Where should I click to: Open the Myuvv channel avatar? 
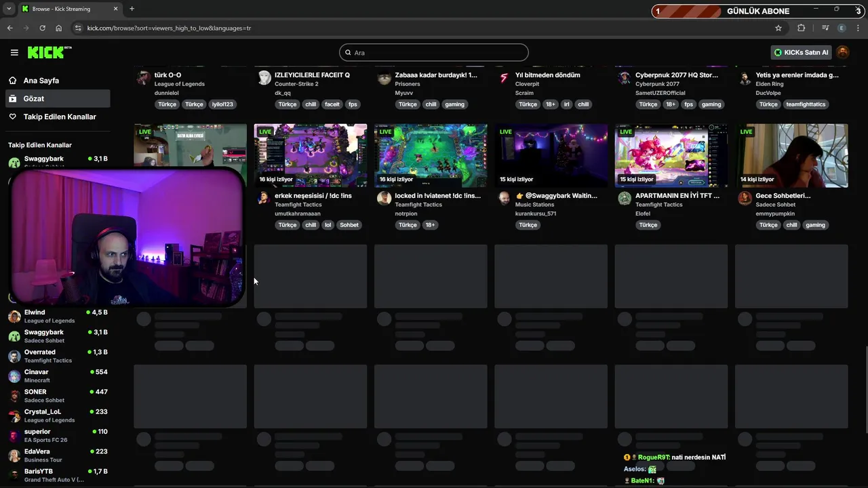click(x=384, y=77)
